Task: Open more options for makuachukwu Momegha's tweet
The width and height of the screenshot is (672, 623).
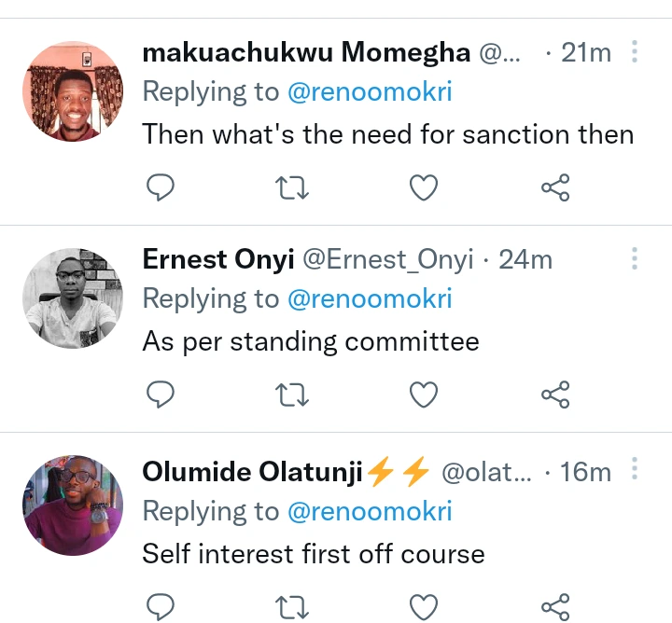Action: click(635, 51)
